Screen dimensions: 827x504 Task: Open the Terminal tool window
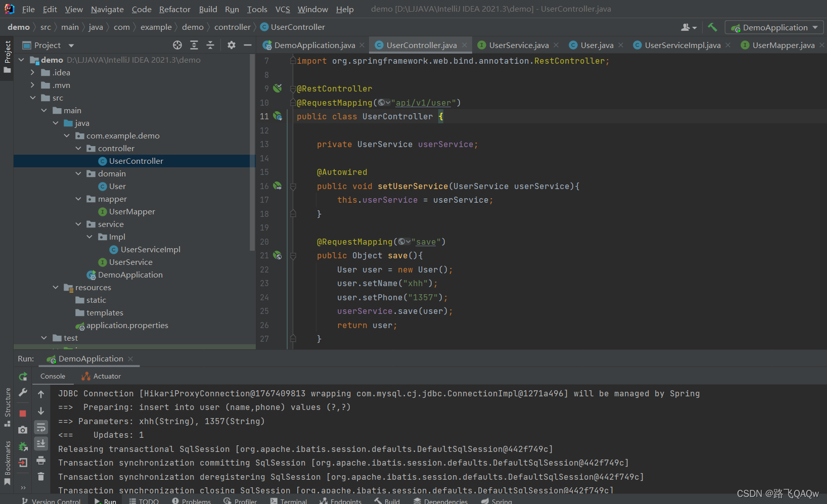tap(288, 500)
